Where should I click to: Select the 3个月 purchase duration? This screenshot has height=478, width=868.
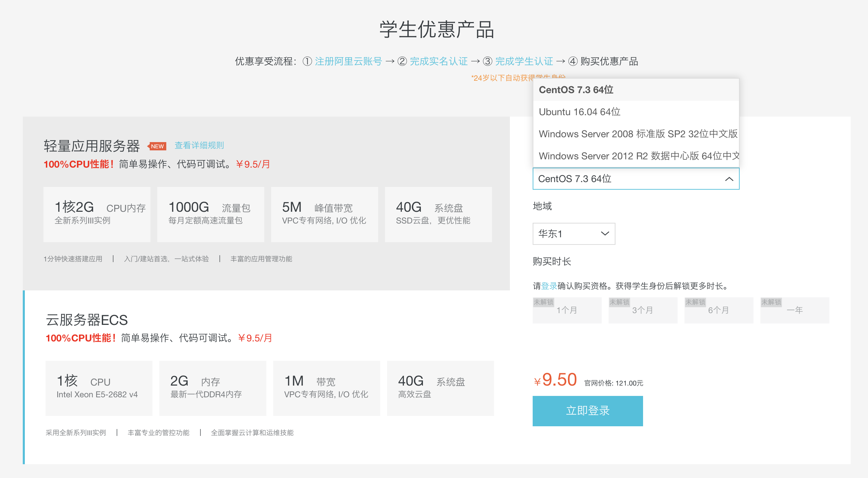643,310
